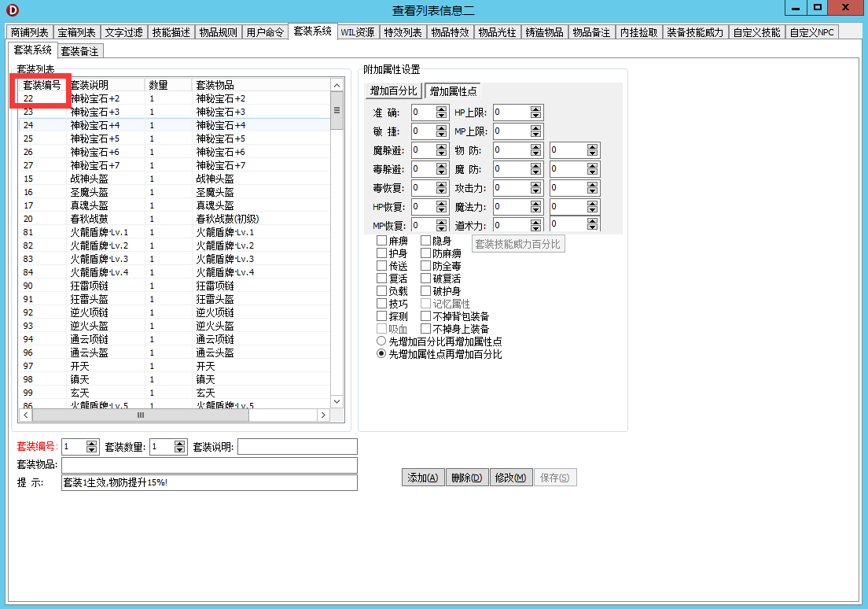Enable the 麻痹 checkbox
The width and height of the screenshot is (868, 609).
coord(382,241)
